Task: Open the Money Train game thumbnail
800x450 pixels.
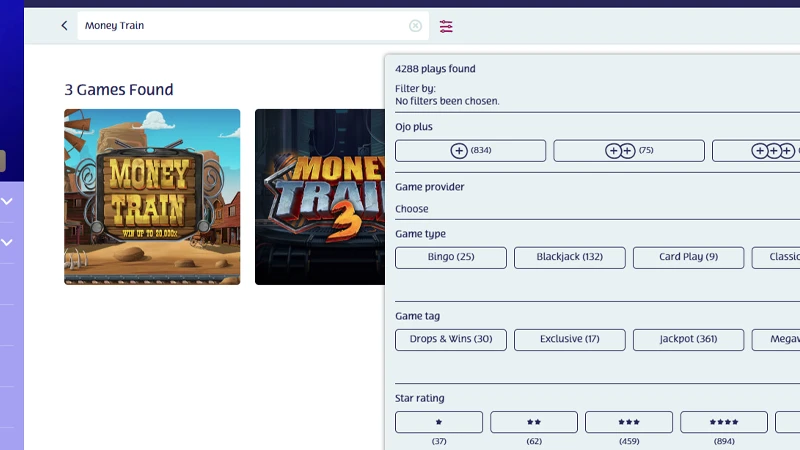Action: coord(152,197)
